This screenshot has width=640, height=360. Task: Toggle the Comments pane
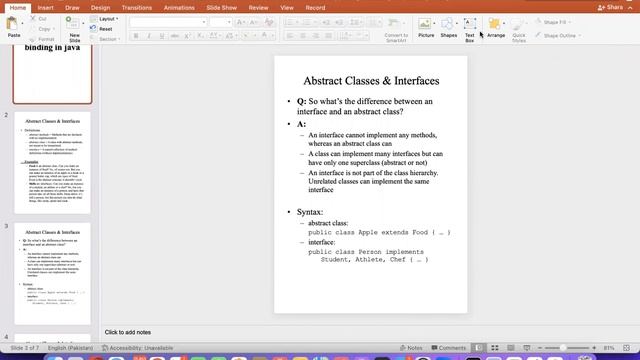click(449, 348)
